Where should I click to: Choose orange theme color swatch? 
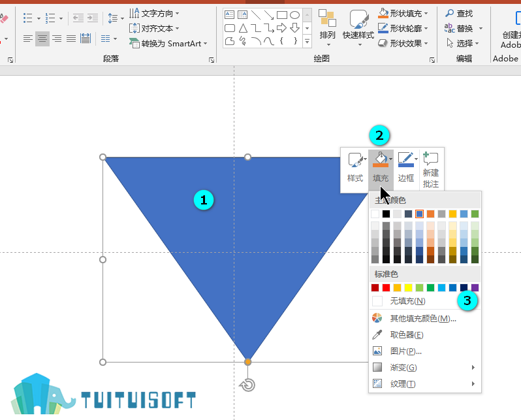pyautogui.click(x=431, y=214)
